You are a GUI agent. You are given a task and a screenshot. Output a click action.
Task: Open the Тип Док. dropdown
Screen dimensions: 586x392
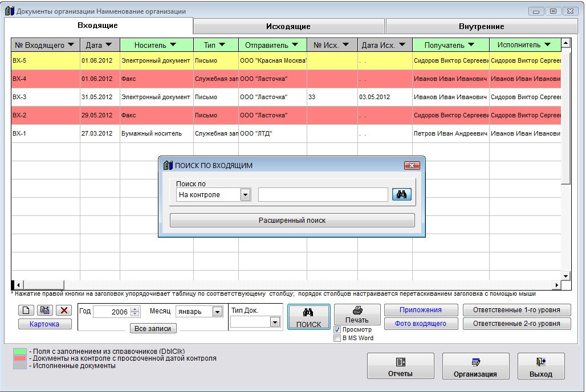click(275, 322)
